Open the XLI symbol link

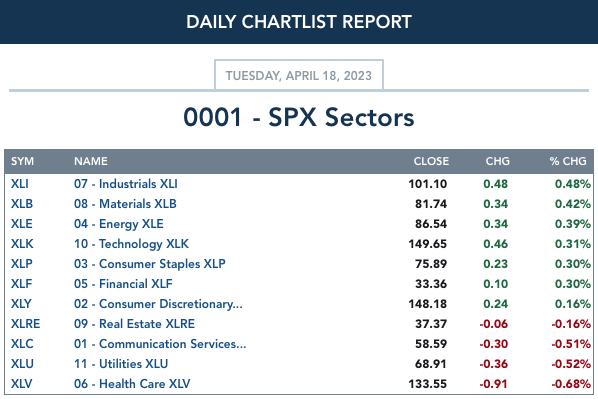tap(20, 184)
